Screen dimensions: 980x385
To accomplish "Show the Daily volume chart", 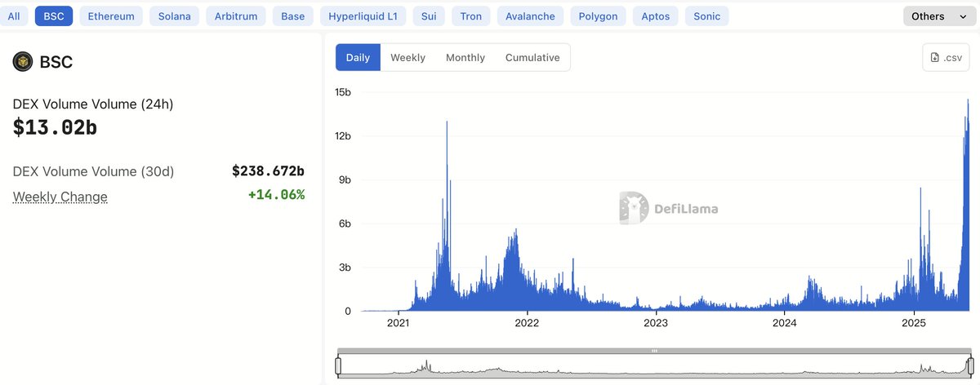I will tap(358, 57).
